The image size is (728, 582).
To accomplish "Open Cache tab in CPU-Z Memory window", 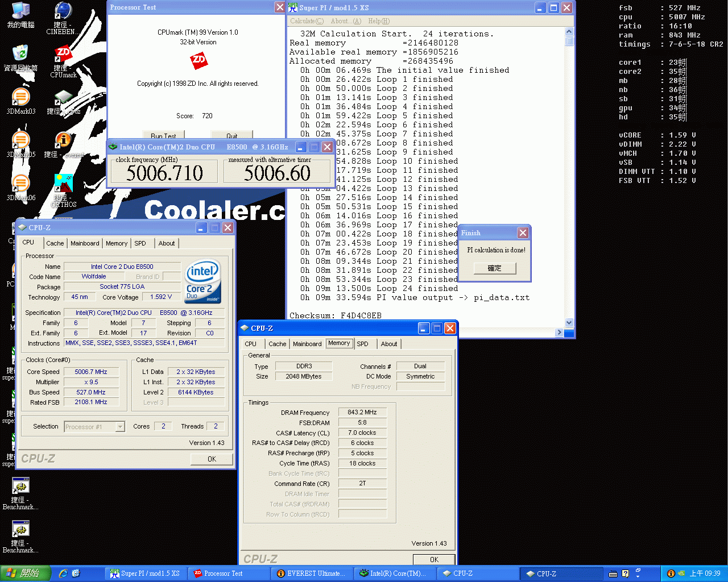I will pos(278,344).
